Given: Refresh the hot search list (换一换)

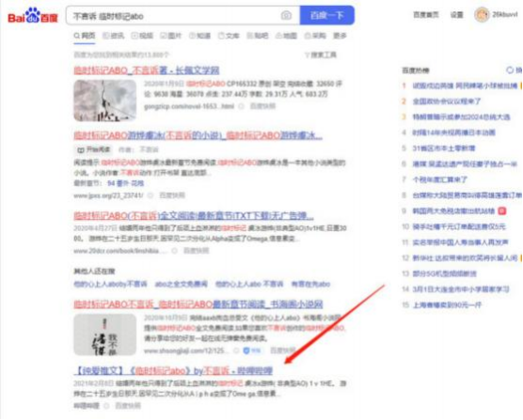Looking at the screenshot, I should click(x=514, y=70).
